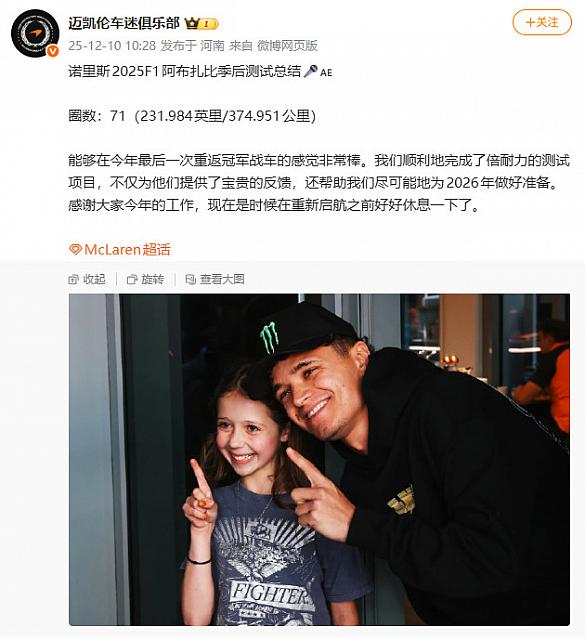
Task: Open 迈凯伦车迷俱乐部 profile name
Action: (x=124, y=23)
